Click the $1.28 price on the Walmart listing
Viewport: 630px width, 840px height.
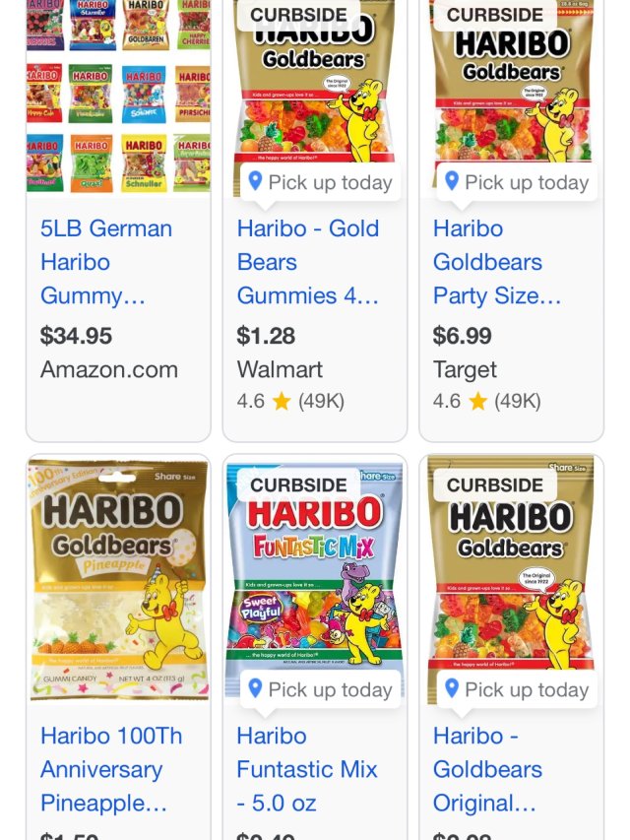266,336
